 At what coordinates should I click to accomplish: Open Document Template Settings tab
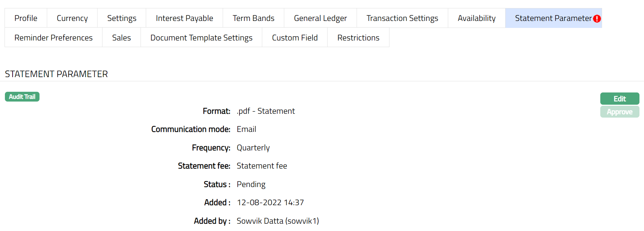point(201,38)
